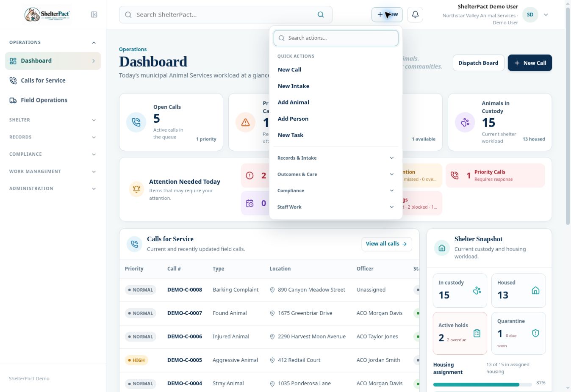Click the Active holds clipboard icon
Viewport: 571px width, 392px height.
tap(477, 333)
